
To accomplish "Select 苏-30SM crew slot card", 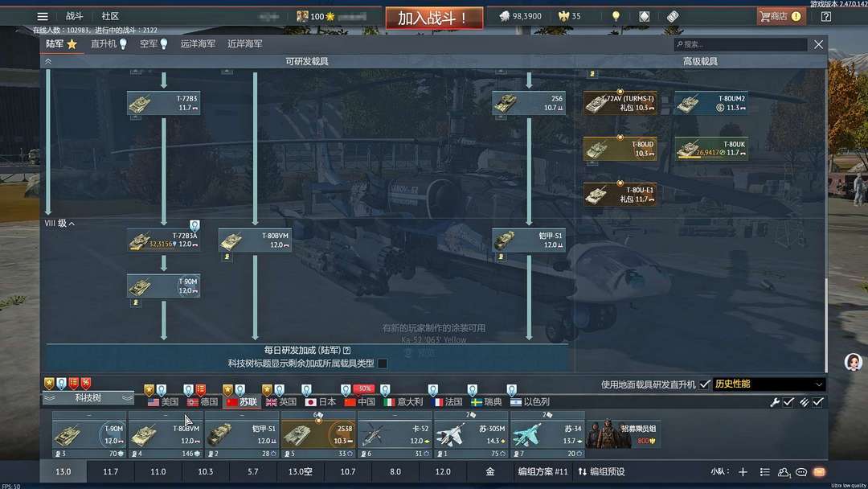I will 470,435.
